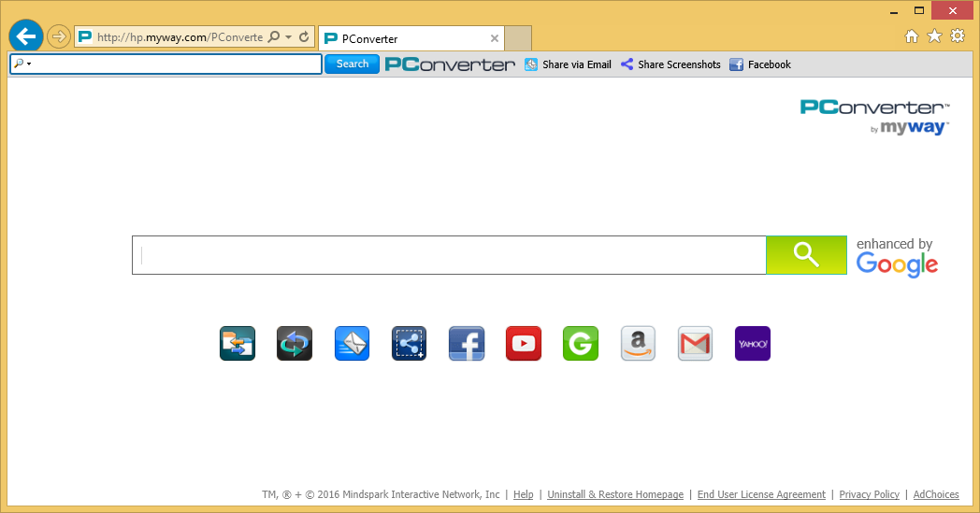Viewport: 980px width, 513px height.
Task: Click Share via Email toolbar item
Action: (568, 64)
